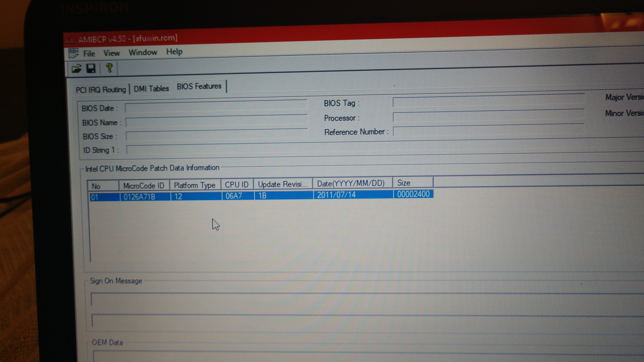Click Platform Type value 12
This screenshot has width=644, height=362.
(x=178, y=196)
